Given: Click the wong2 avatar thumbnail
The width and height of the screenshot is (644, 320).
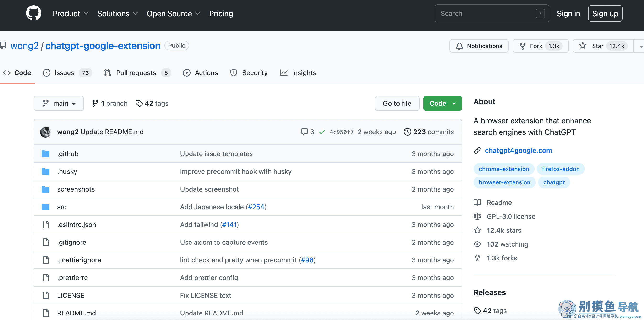Looking at the screenshot, I should point(45,132).
